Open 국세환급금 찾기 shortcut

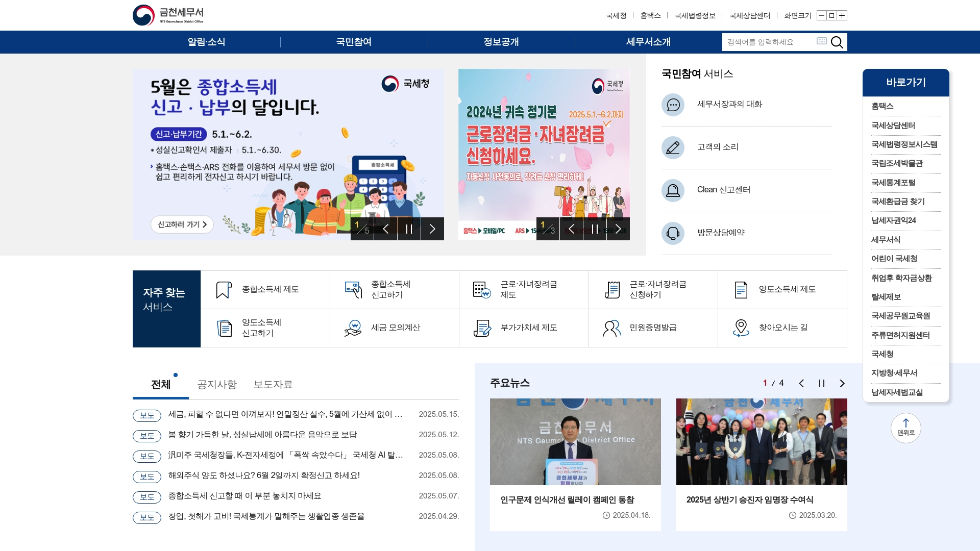click(x=898, y=202)
